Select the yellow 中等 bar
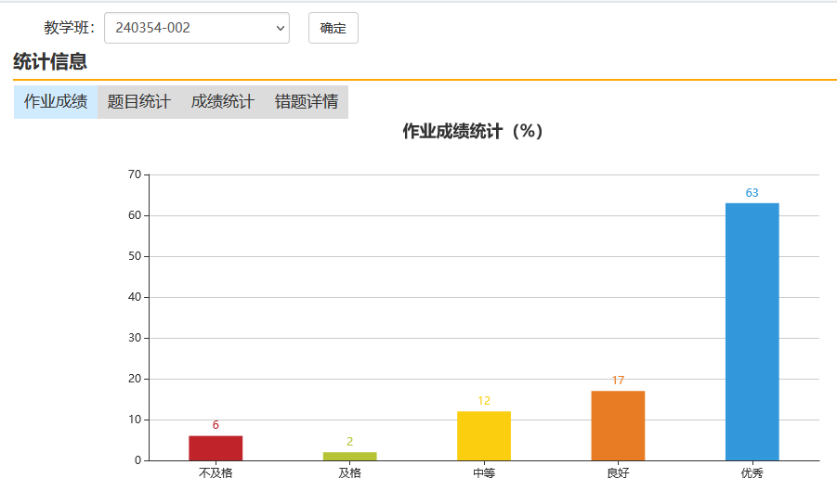Viewport: 837px width, 504px height. pyautogui.click(x=484, y=435)
